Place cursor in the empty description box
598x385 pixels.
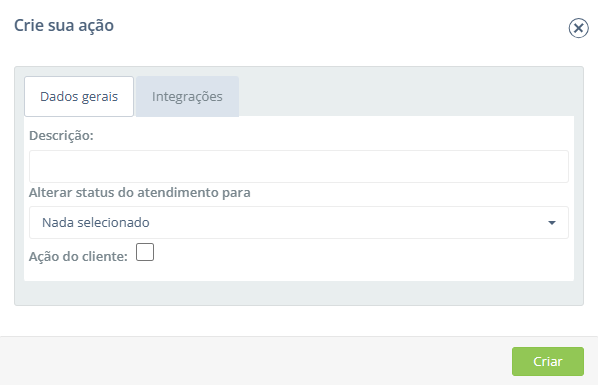point(299,166)
